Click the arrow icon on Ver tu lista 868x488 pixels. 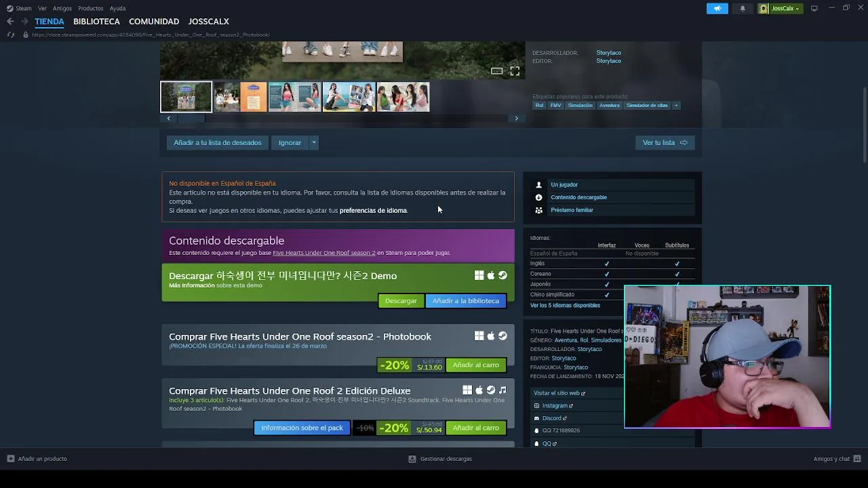684,142
